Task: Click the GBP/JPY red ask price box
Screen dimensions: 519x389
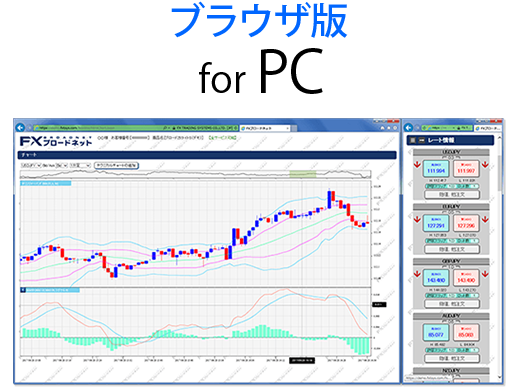Action: pyautogui.click(x=466, y=278)
